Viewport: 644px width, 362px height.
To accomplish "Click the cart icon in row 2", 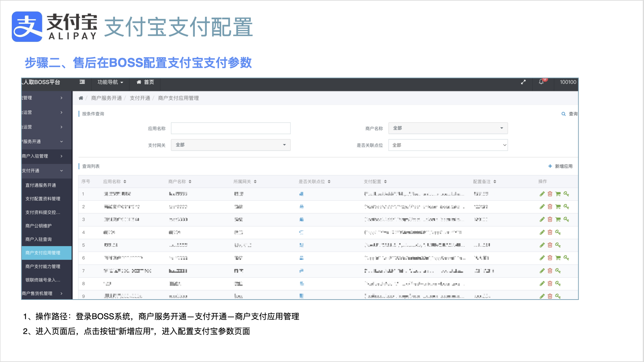I will click(x=558, y=207).
